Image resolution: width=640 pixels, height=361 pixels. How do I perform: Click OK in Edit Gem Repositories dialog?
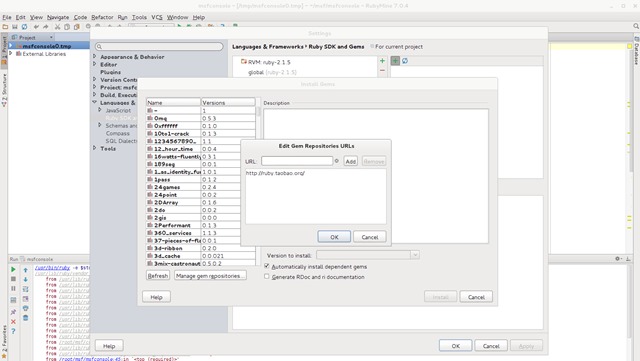tap(334, 237)
